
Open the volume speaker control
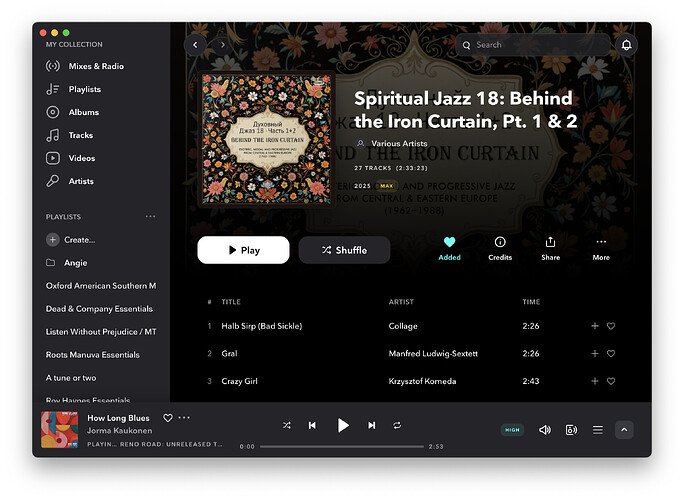tap(545, 429)
